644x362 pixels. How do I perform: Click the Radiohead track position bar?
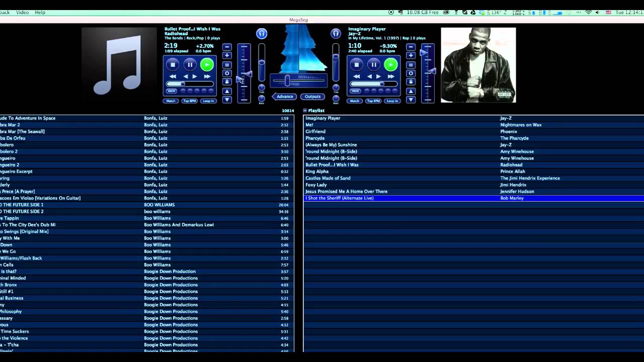pos(190,84)
